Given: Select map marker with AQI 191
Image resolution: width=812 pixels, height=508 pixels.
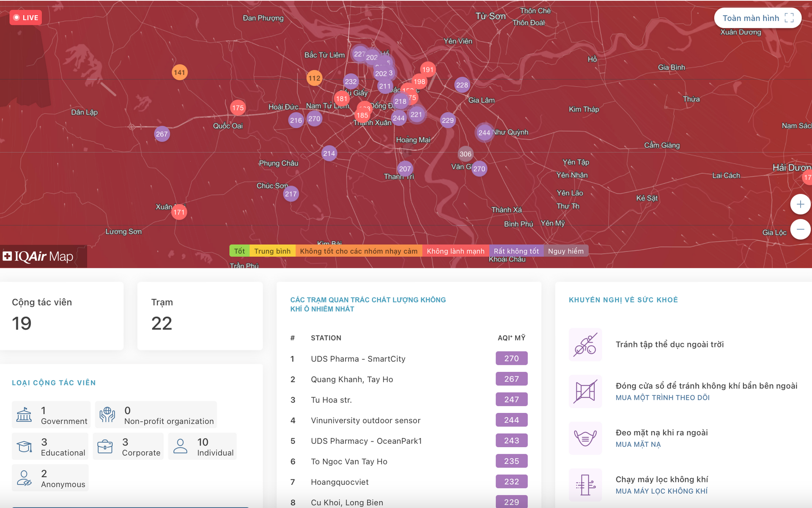Looking at the screenshot, I should point(428,70).
